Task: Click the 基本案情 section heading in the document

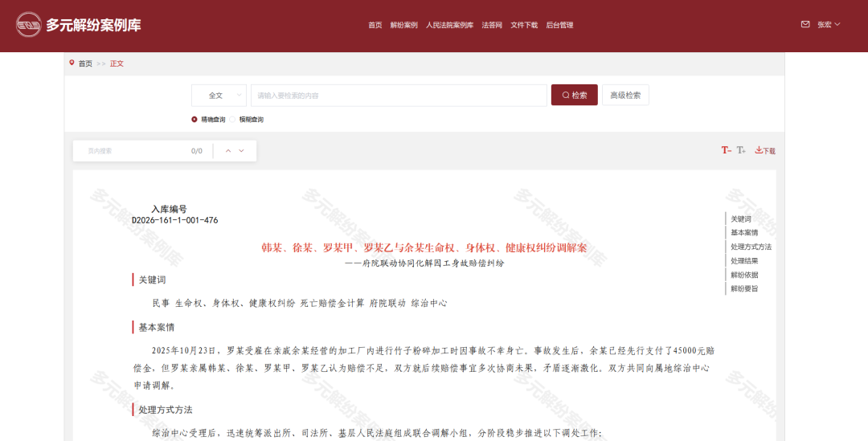Action: [x=157, y=328]
